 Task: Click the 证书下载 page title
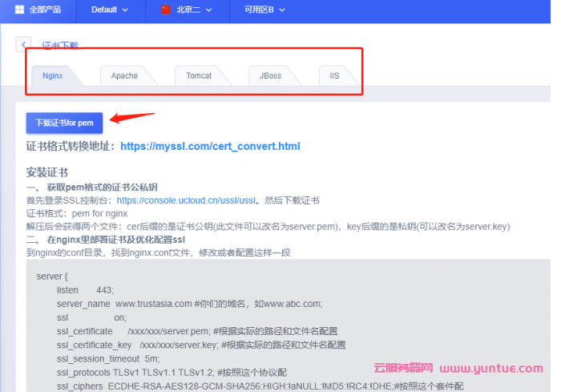(60, 46)
